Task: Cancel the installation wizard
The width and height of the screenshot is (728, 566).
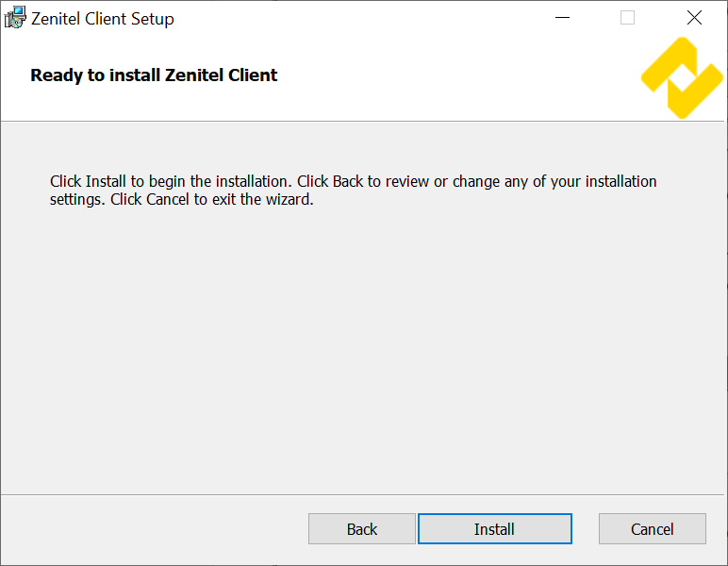Action: [653, 529]
